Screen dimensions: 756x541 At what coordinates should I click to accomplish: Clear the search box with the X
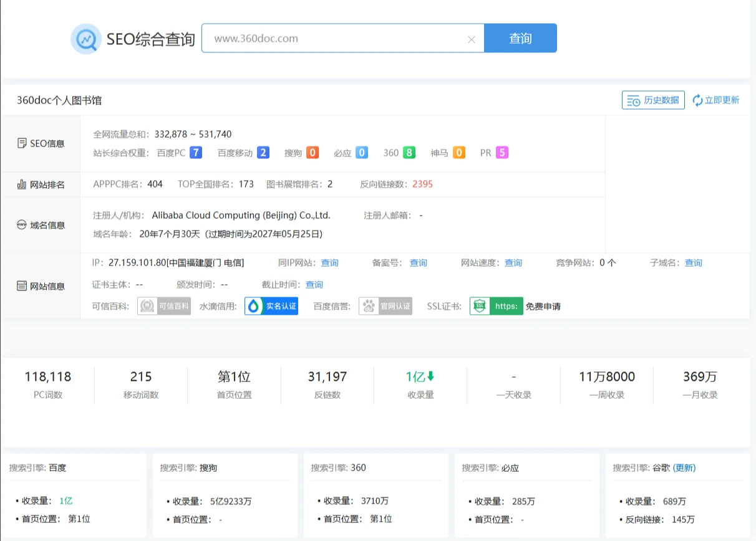point(471,38)
